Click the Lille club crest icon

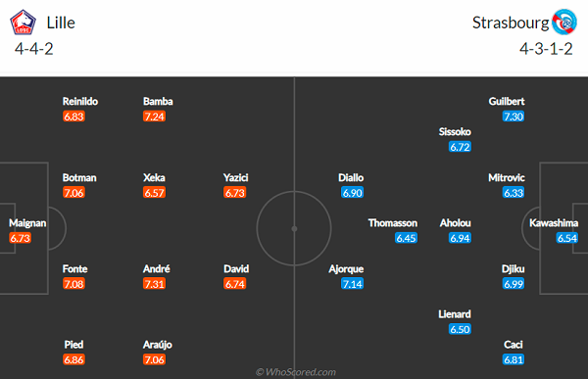coord(23,23)
